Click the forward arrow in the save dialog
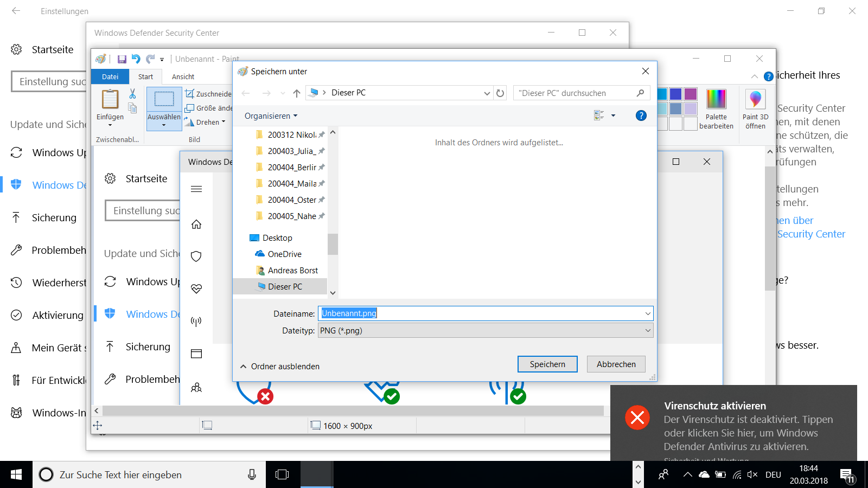Screen dimensions: 868x488 (x=266, y=93)
